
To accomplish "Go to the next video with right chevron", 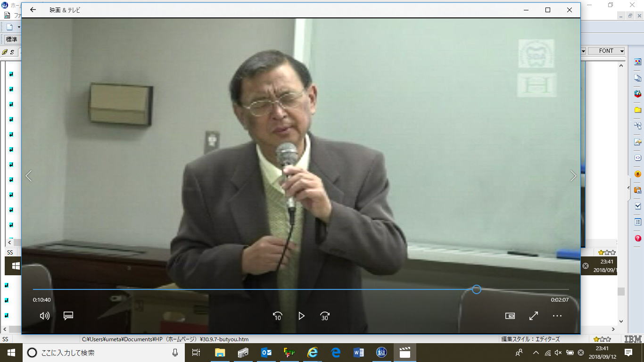I will [573, 176].
